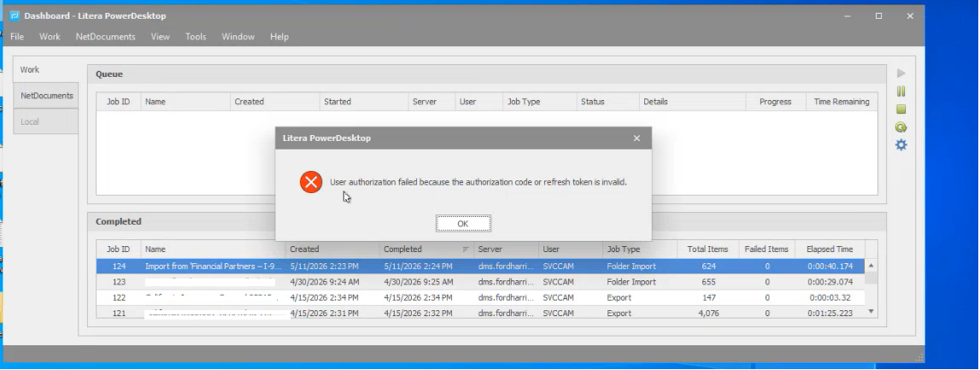Image resolution: width=980 pixels, height=370 pixels.
Task: Select job ID 123 cell
Action: pos(119,282)
